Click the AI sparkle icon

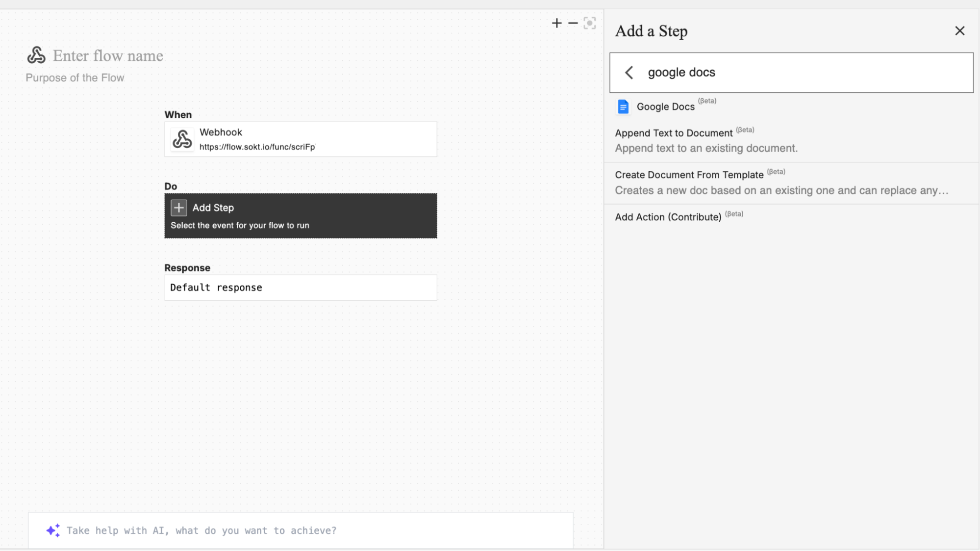(x=53, y=530)
